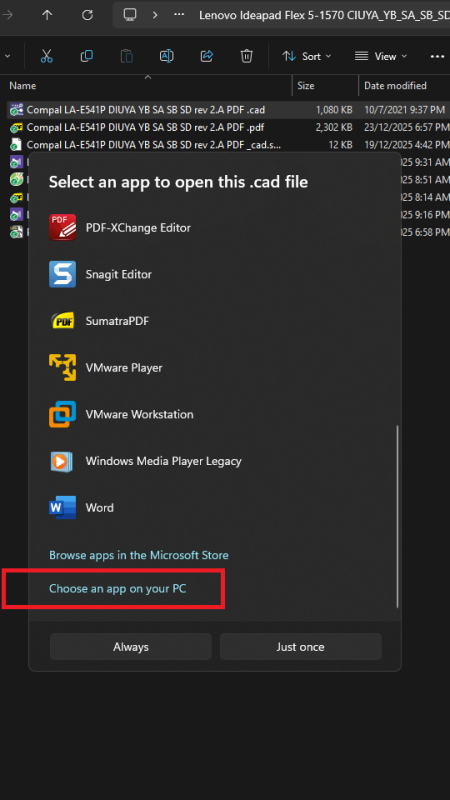
Task: Choose Word app from list
Action: tap(215, 508)
